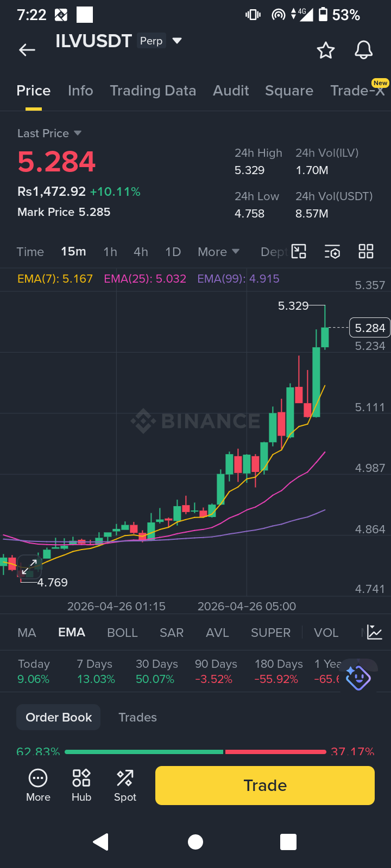The image size is (391, 868).
Task: Tap the Mark Price 5.285 text
Action: click(x=64, y=212)
